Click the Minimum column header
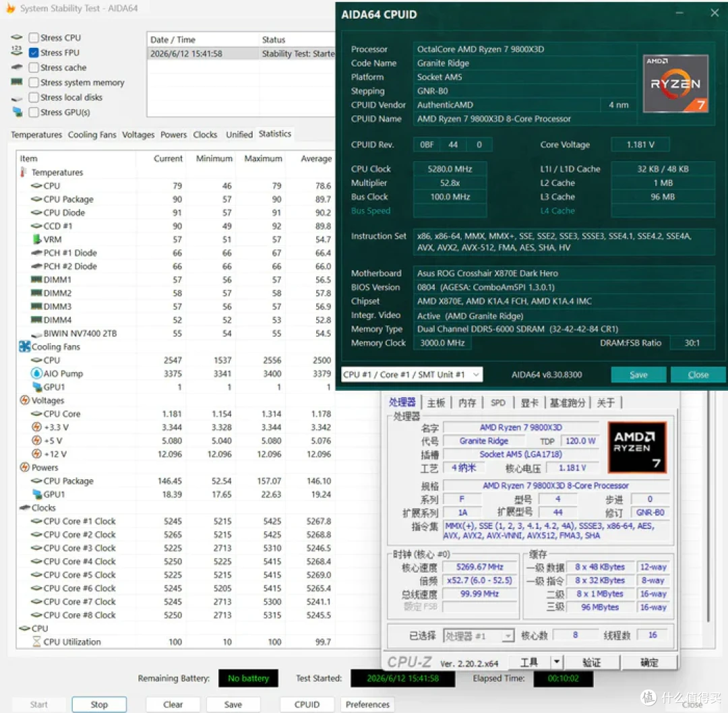Viewport: 728px width, 713px height. (x=214, y=159)
